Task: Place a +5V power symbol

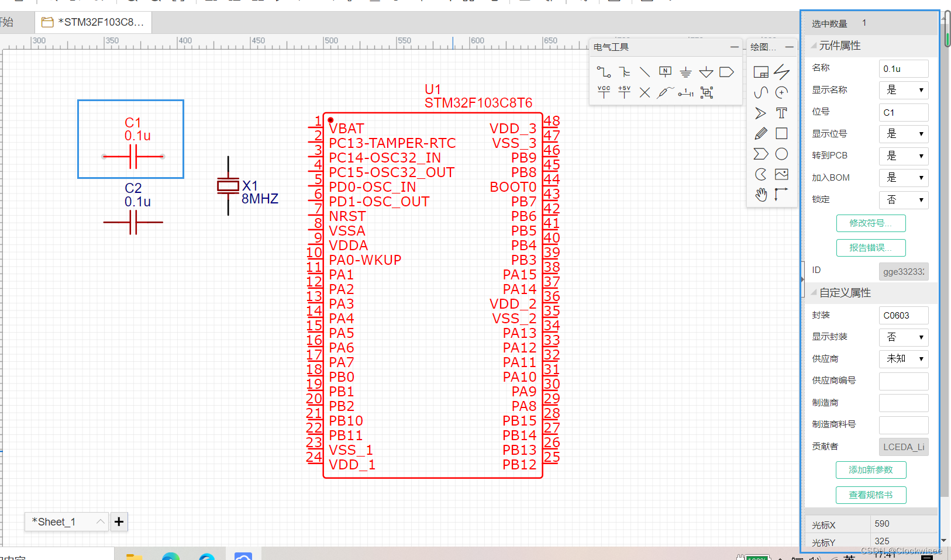Action: point(625,92)
